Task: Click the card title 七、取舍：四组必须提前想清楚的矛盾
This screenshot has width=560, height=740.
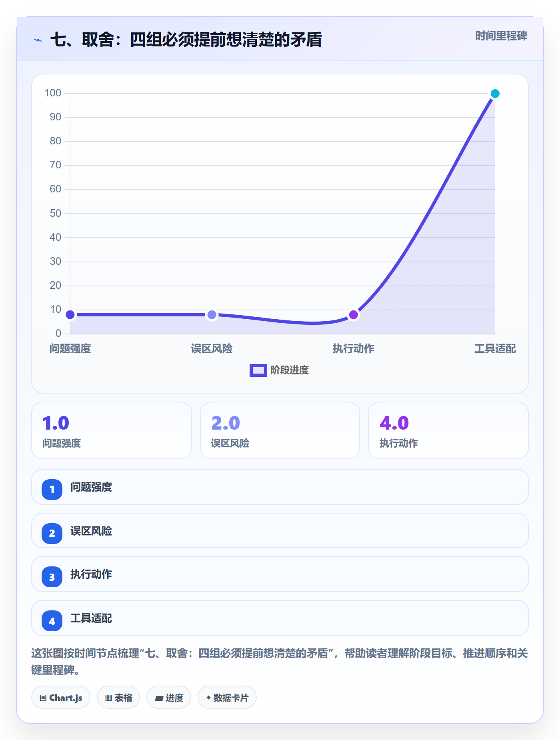Action: point(186,40)
